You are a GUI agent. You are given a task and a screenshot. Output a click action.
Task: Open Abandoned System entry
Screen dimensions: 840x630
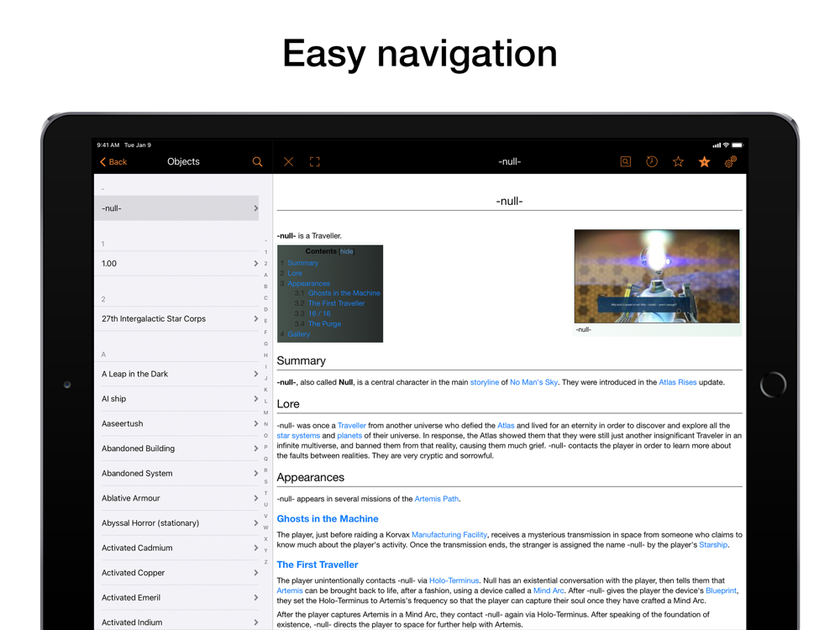pos(176,474)
